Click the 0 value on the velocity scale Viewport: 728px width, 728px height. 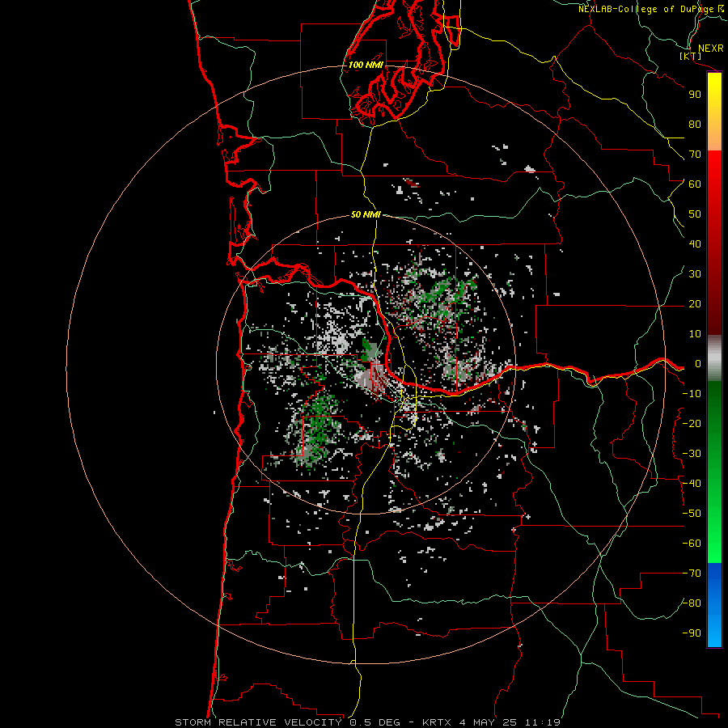tap(698, 364)
